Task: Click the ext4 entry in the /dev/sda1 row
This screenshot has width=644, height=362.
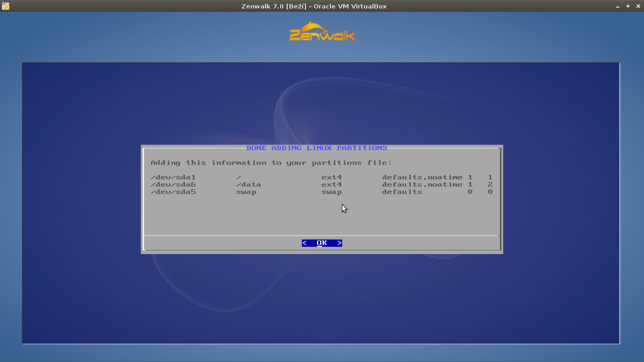Action: [x=331, y=178]
